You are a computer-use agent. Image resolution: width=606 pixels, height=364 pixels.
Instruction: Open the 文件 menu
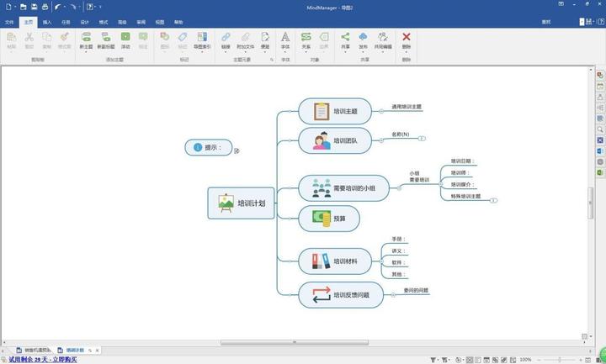9,23
